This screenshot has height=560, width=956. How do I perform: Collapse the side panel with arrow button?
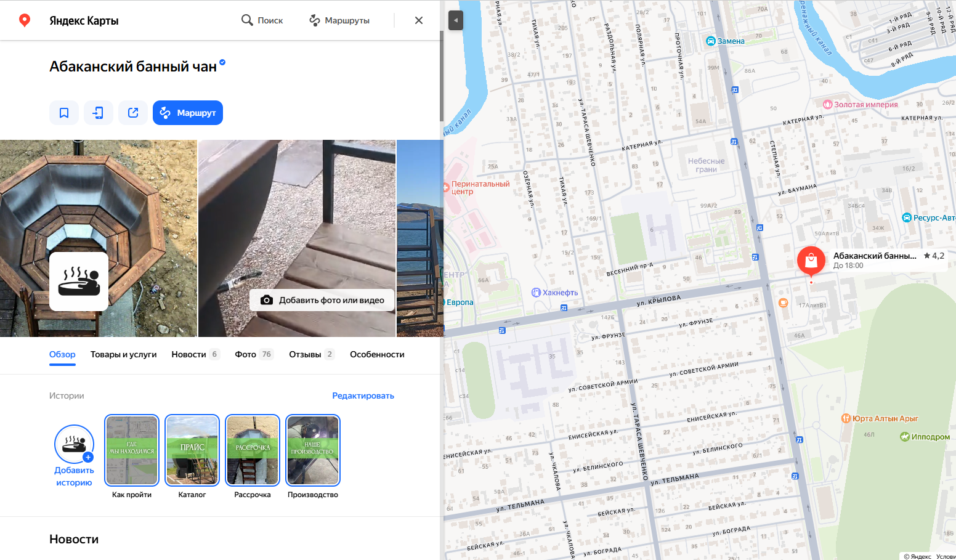(456, 20)
